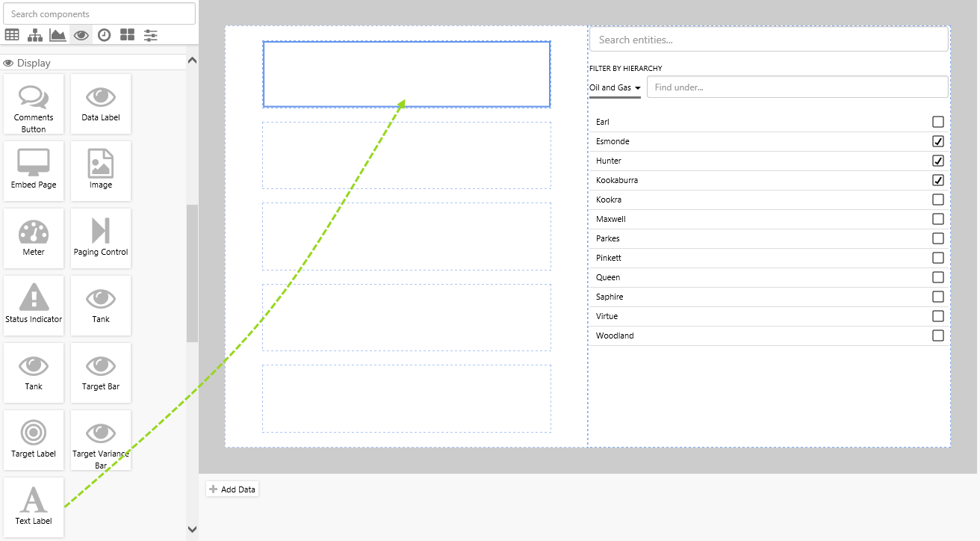Pick the Embed Page component
This screenshot has width=980, height=541.
point(34,171)
